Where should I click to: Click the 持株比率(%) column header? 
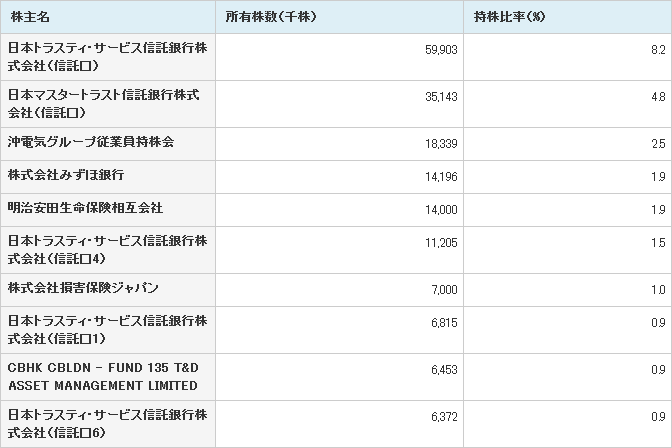[568, 17]
